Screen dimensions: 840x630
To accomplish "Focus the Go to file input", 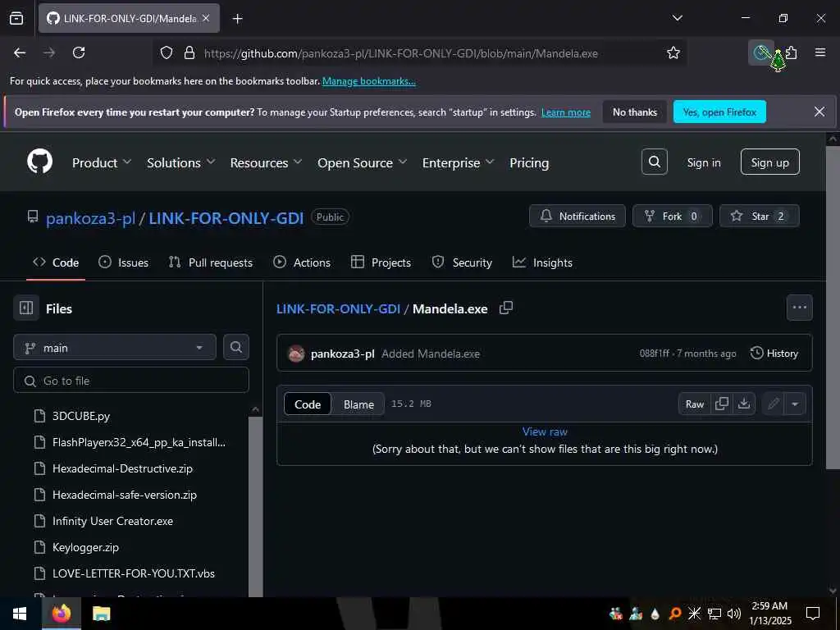I will click(131, 381).
